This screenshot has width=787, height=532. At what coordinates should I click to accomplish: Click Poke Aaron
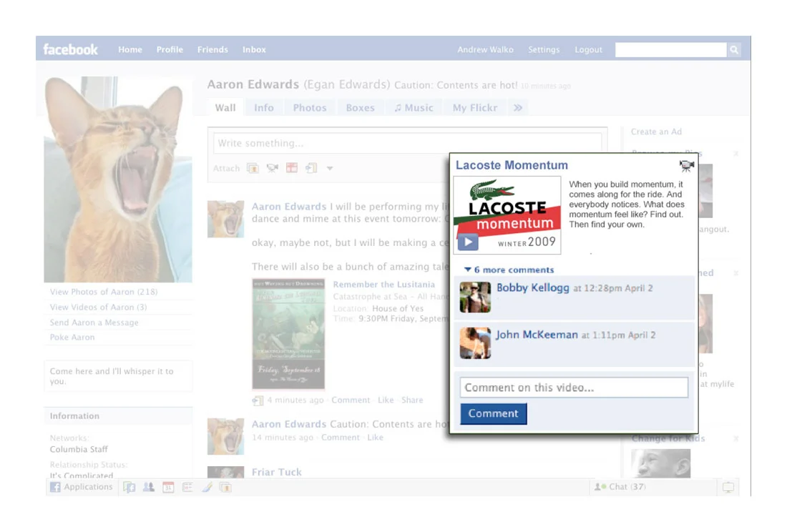(x=72, y=338)
